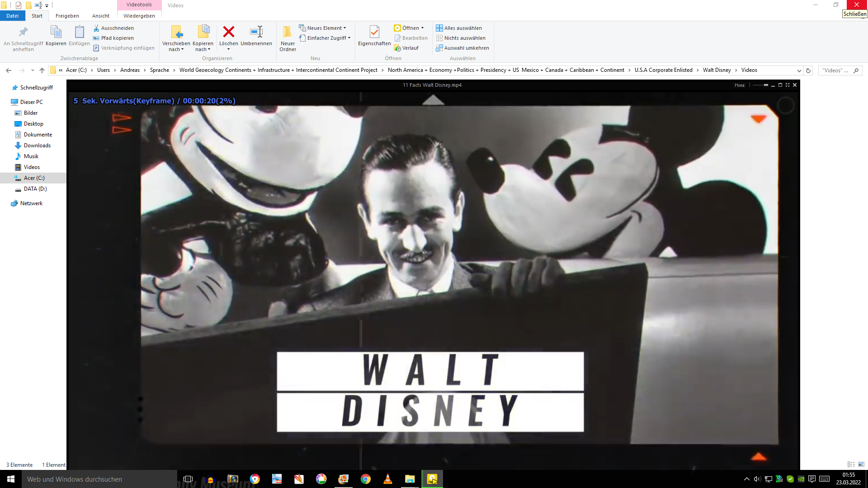
Task: Click Nichts auswählen
Action: [x=461, y=38]
